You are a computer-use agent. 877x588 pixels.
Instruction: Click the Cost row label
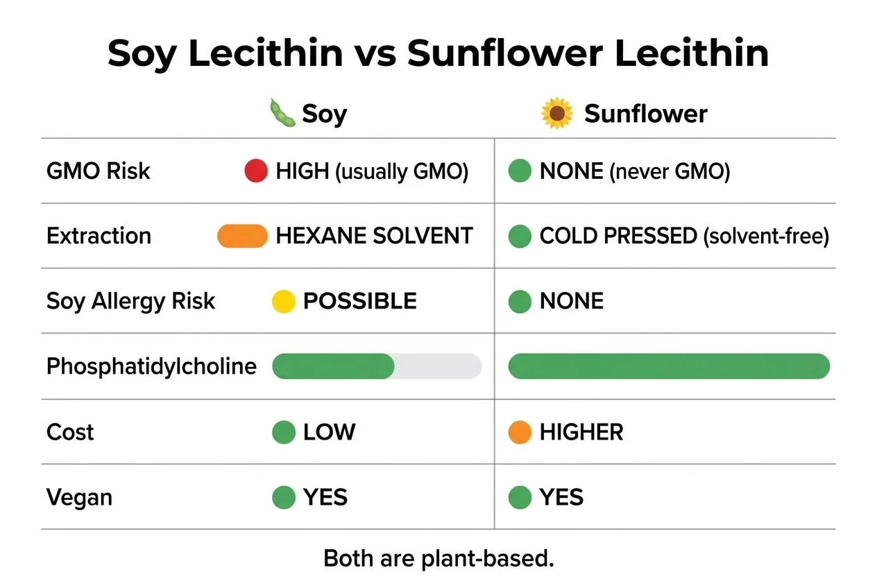(x=70, y=432)
